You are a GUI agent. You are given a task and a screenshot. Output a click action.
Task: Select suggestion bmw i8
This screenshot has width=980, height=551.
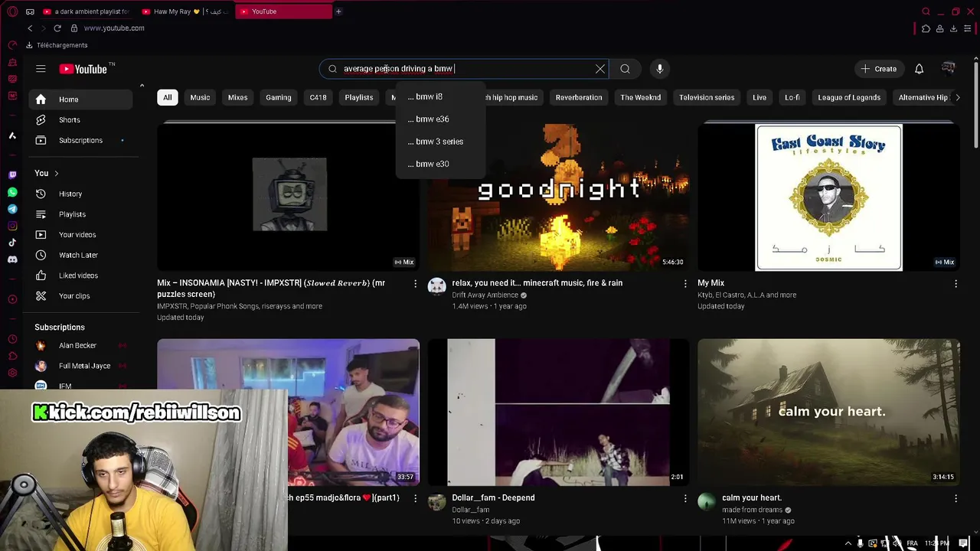click(440, 97)
